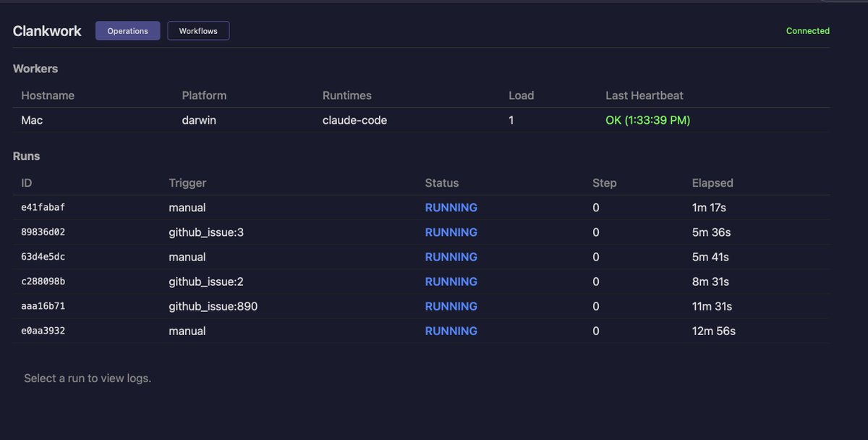Click the Step column header
The image size is (868, 440).
point(605,183)
